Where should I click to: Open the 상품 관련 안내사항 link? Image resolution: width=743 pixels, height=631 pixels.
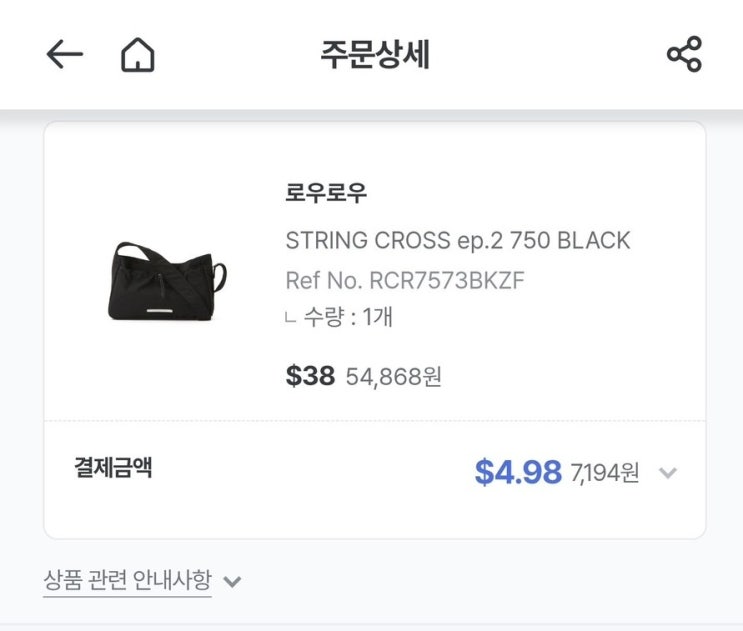tap(128, 580)
